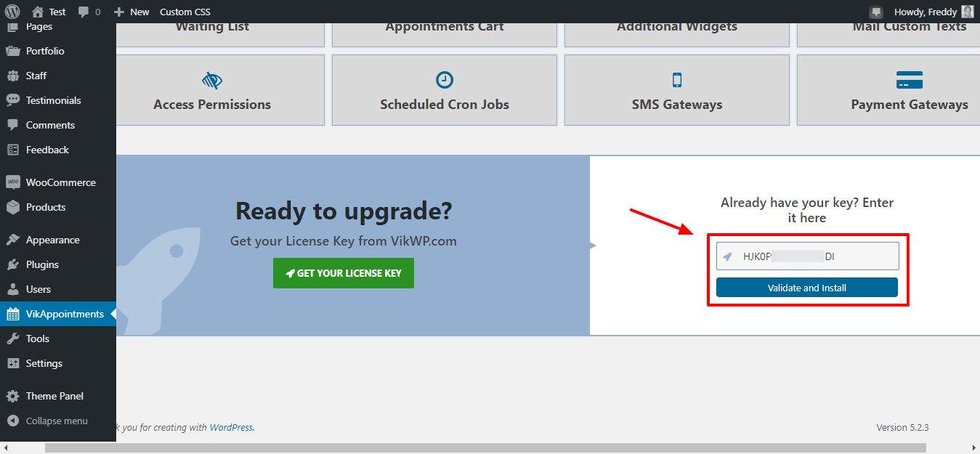Open the Access Permissions card label
This screenshot has height=454, width=980.
212,105
